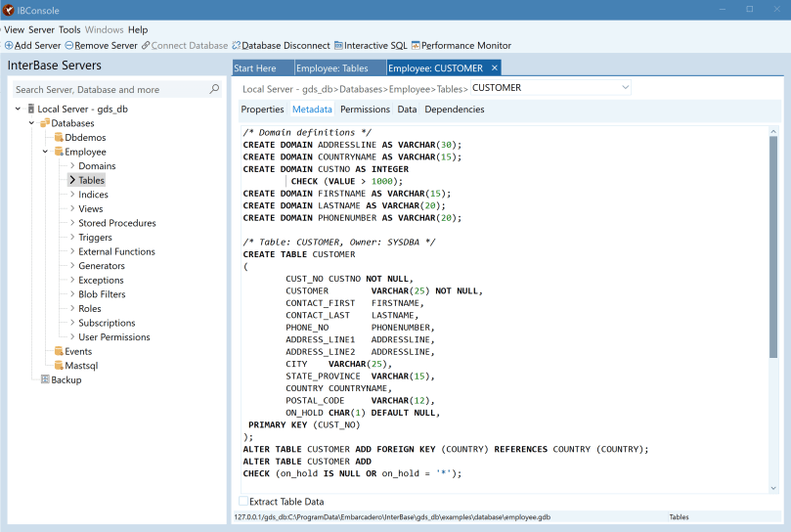Viewport: 791px width, 532px height.
Task: Click the Connect Database link icon
Action: [146, 45]
